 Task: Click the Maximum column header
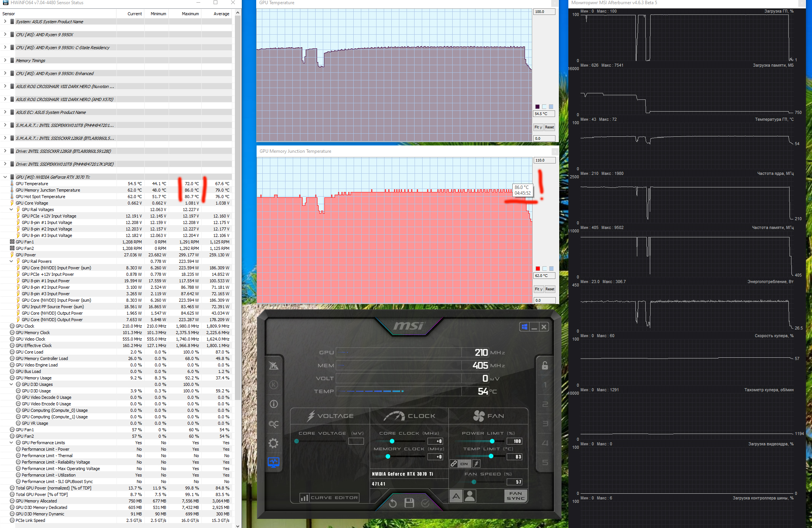pyautogui.click(x=190, y=14)
